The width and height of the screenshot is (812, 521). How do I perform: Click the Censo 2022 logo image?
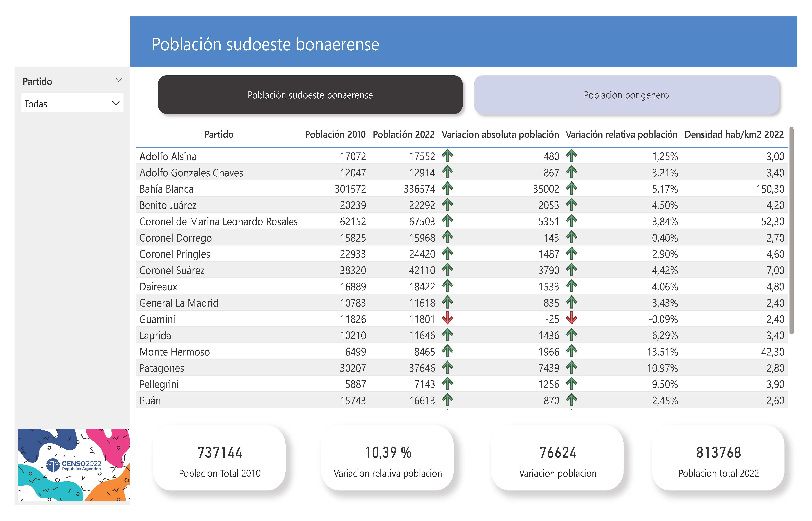[73, 465]
